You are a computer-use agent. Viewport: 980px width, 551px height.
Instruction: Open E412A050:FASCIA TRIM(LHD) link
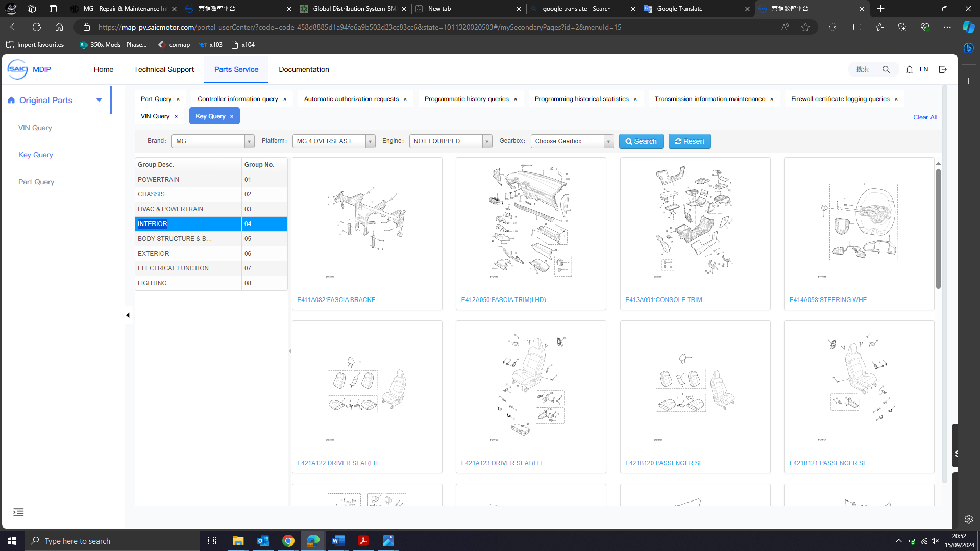[x=503, y=300]
